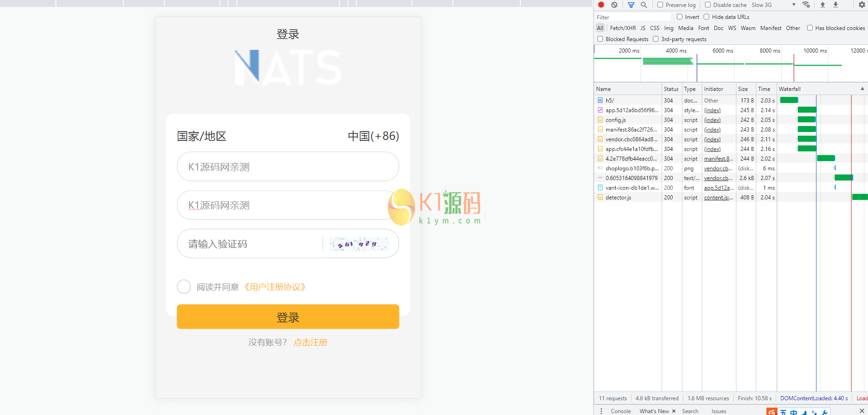868x415 pixels.
Task: Open the (index) initiator link for config.js
Action: [x=712, y=120]
